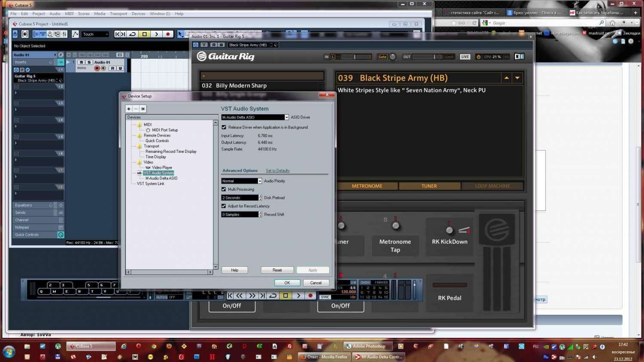Image resolution: width=644 pixels, height=362 pixels.
Task: Click the Record button in the Cubase toolbar
Action: pyautogui.click(x=168, y=34)
